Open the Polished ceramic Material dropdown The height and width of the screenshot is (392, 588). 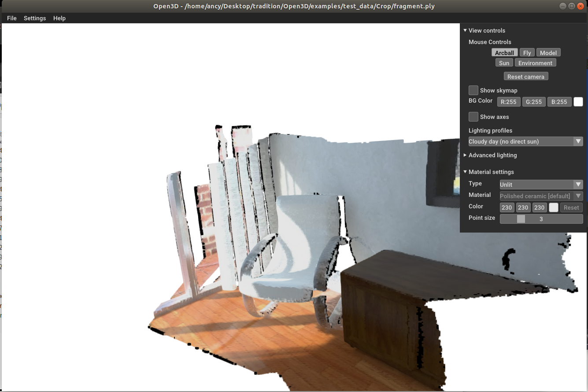[x=541, y=196]
